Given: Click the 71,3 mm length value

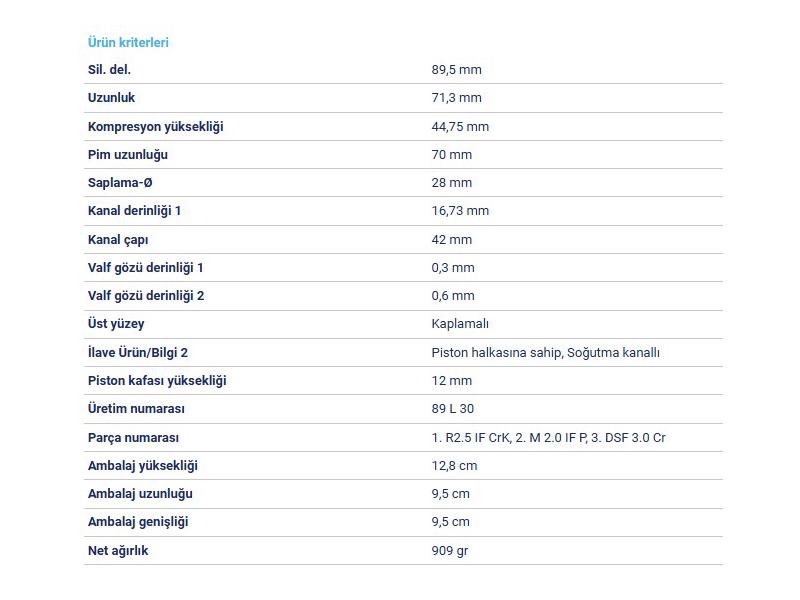Looking at the screenshot, I should click(456, 98).
